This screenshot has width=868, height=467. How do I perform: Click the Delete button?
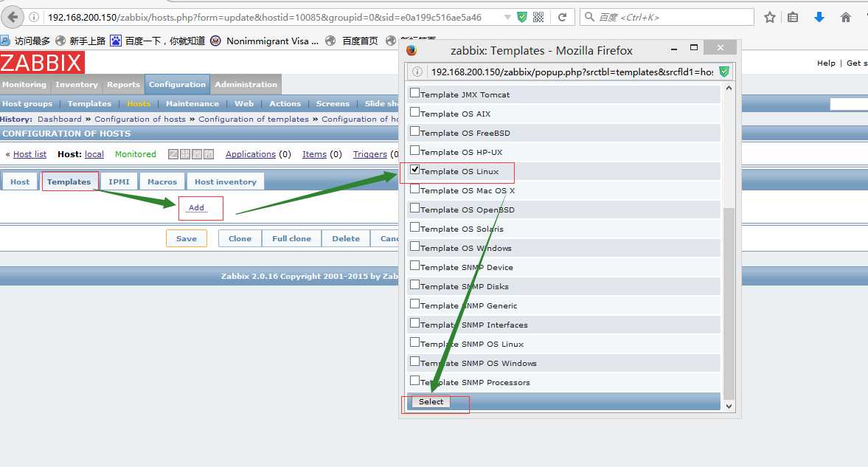346,239
